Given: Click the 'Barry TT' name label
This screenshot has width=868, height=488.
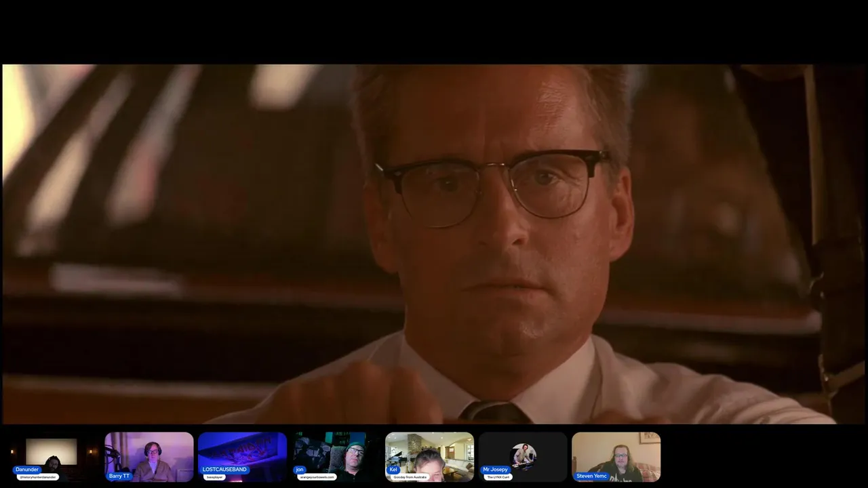Looking at the screenshot, I should pyautogui.click(x=119, y=476).
